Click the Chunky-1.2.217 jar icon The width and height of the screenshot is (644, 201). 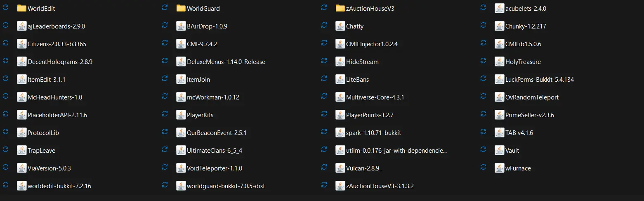point(500,26)
